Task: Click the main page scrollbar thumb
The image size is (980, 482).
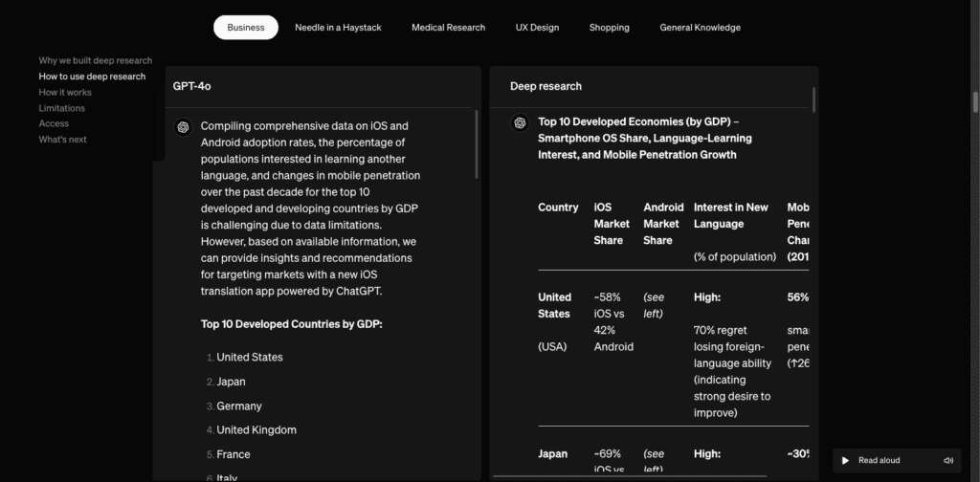Action: (x=974, y=102)
